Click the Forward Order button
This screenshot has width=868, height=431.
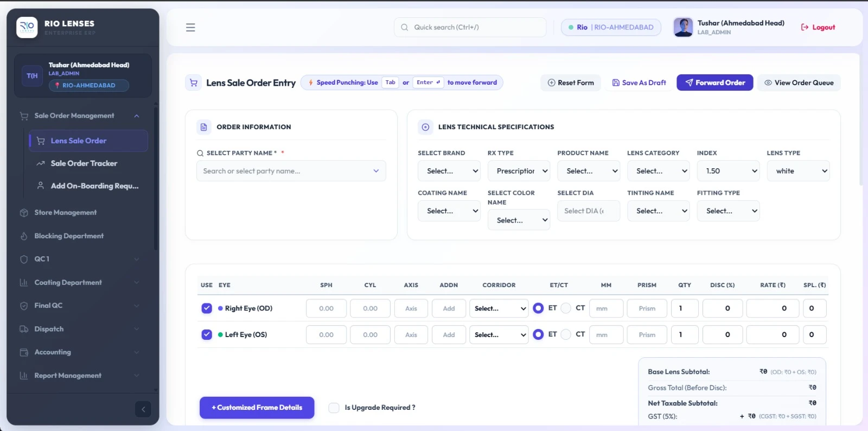click(x=715, y=83)
